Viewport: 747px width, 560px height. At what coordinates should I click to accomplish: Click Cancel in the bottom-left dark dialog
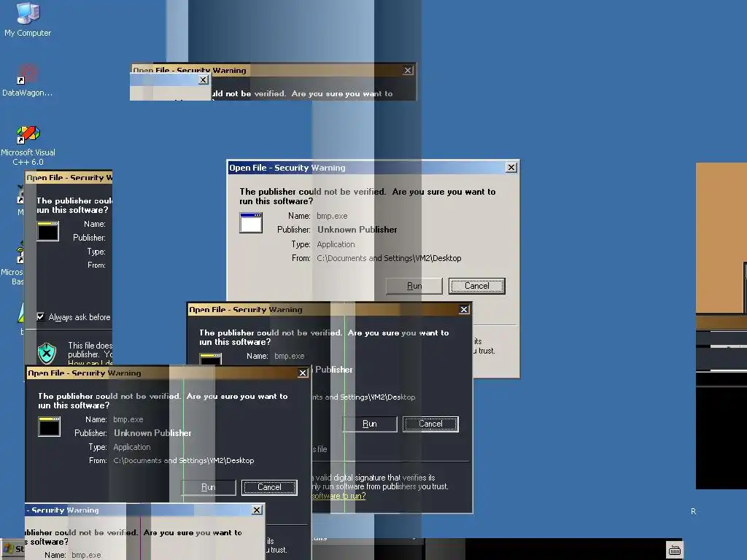tap(270, 487)
